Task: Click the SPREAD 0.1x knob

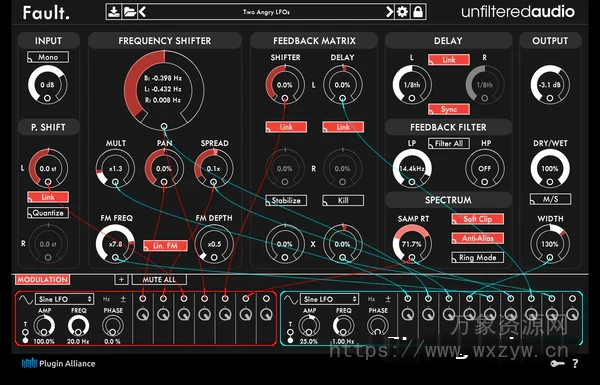Action: [x=214, y=168]
